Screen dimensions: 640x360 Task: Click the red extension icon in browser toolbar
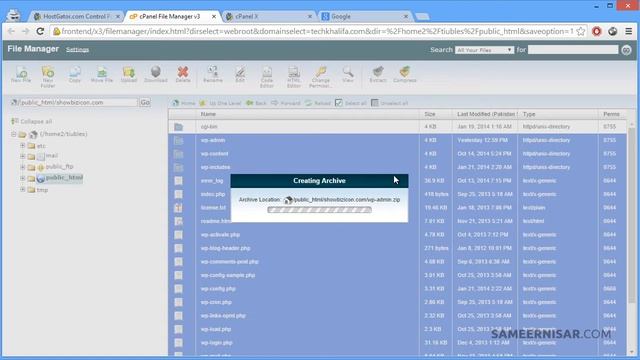tap(597, 31)
